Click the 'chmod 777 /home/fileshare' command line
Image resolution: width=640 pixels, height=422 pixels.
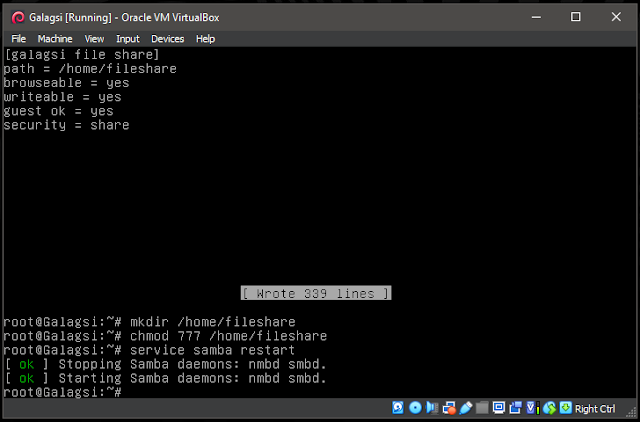click(x=165, y=336)
